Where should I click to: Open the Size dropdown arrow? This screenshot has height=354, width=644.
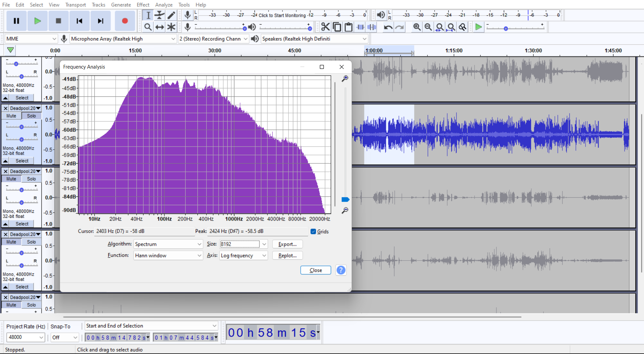point(264,244)
